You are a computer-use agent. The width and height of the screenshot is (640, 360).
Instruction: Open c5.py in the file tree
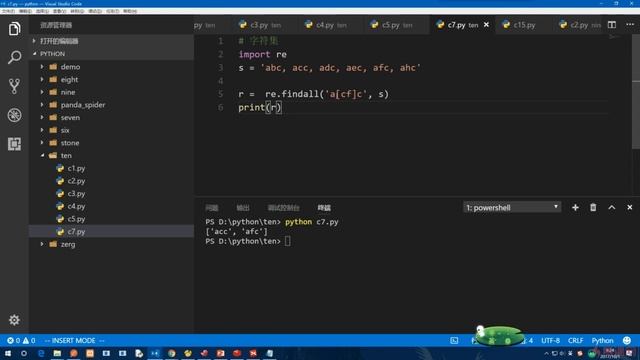coord(111,219)
